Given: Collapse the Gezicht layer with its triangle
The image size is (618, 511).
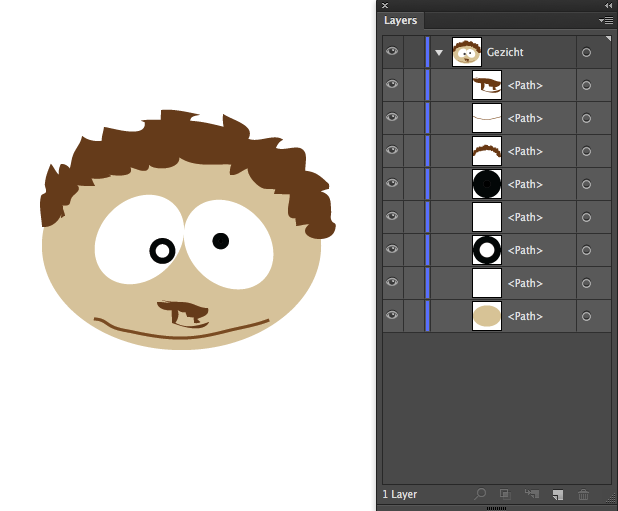Looking at the screenshot, I should pyautogui.click(x=439, y=52).
